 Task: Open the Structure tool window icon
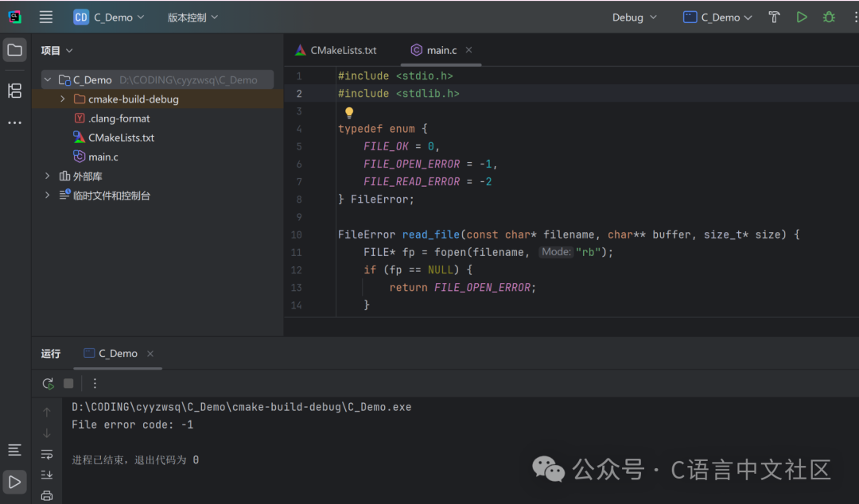pyautogui.click(x=15, y=91)
